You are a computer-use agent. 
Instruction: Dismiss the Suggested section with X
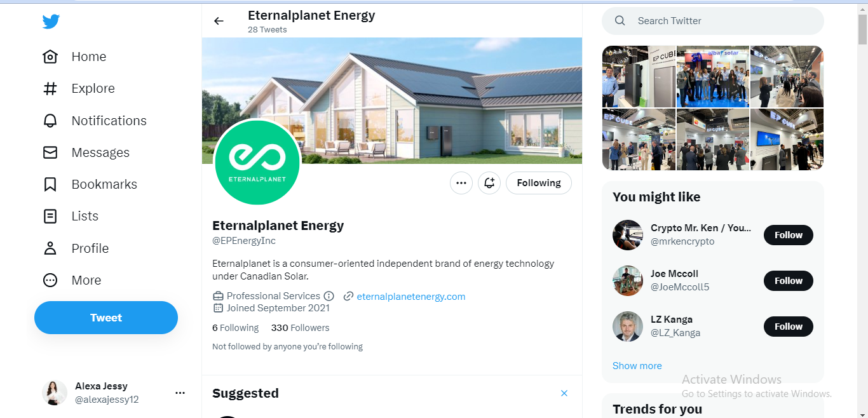(564, 393)
